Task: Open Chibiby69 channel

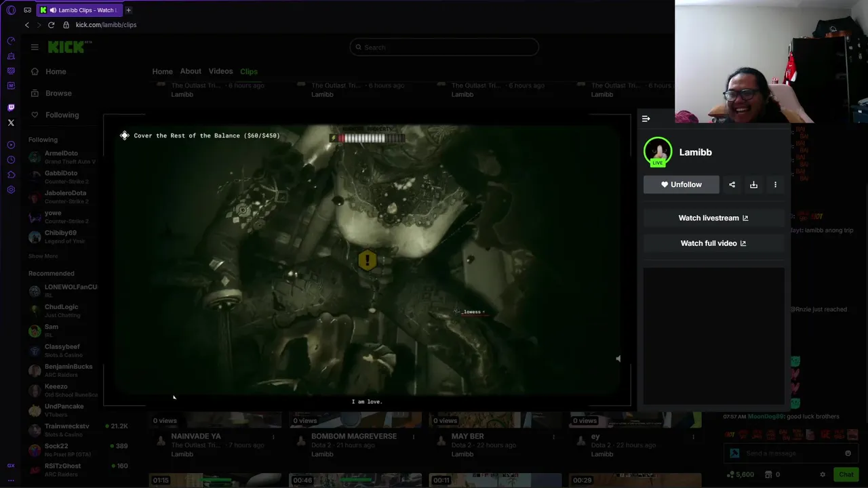Action: coord(62,237)
